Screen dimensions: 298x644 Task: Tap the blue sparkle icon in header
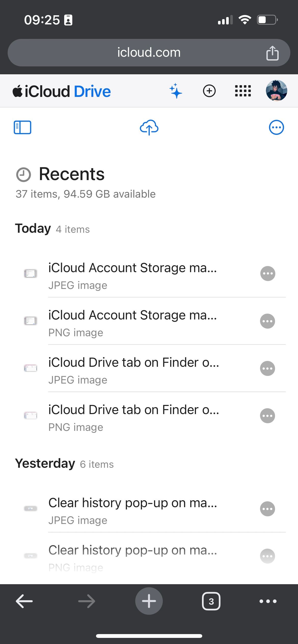pyautogui.click(x=175, y=91)
